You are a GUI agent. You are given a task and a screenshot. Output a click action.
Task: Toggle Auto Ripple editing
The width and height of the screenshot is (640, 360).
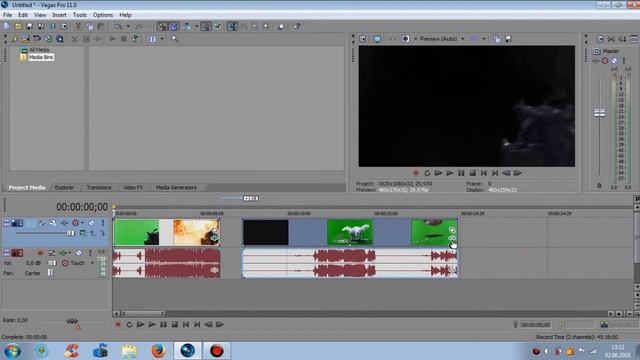click(x=187, y=27)
